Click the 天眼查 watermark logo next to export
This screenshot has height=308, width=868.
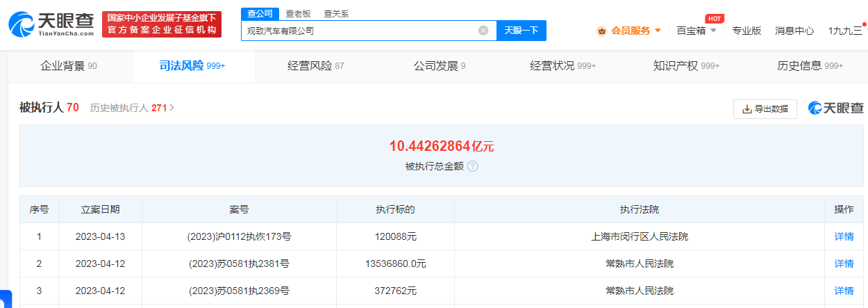coord(836,108)
